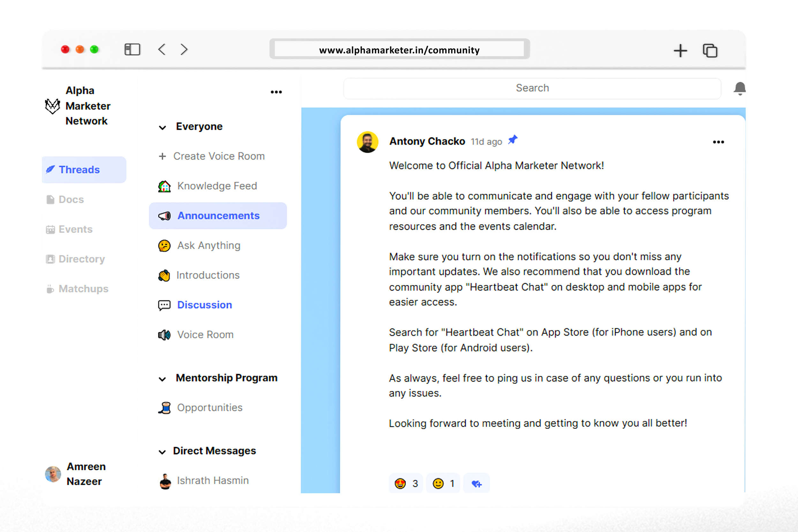Viewport: 798px width, 532px height.
Task: Click Create Voice Room
Action: 219,156
